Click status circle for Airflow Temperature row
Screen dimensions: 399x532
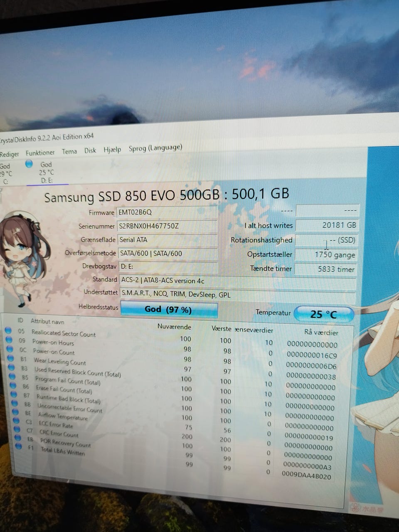click(x=15, y=412)
